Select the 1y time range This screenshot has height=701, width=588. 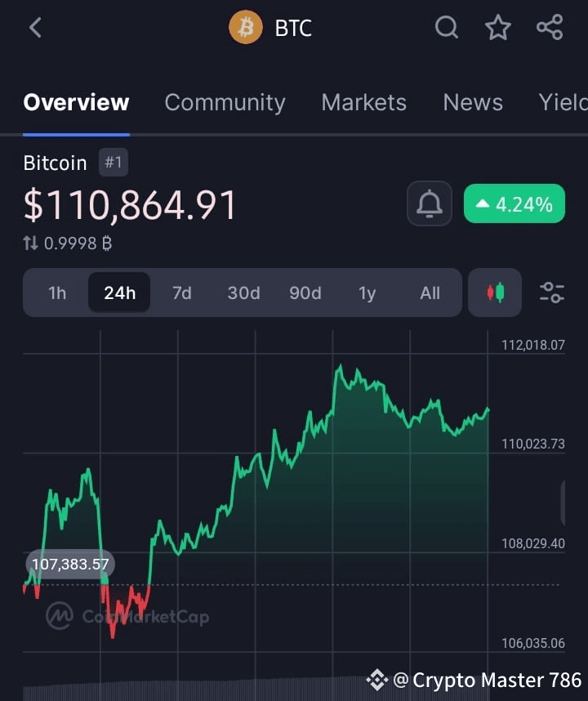pyautogui.click(x=367, y=292)
